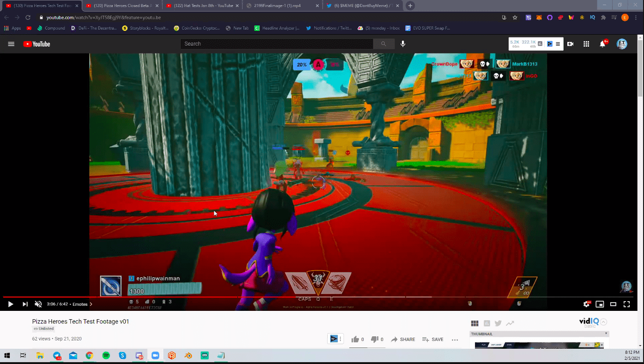
Task: Select the vidIQ Twitter icon
Action: 498,323
